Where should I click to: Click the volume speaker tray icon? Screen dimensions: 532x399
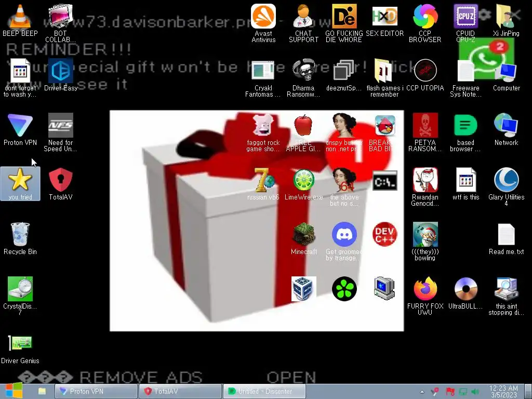click(x=475, y=392)
